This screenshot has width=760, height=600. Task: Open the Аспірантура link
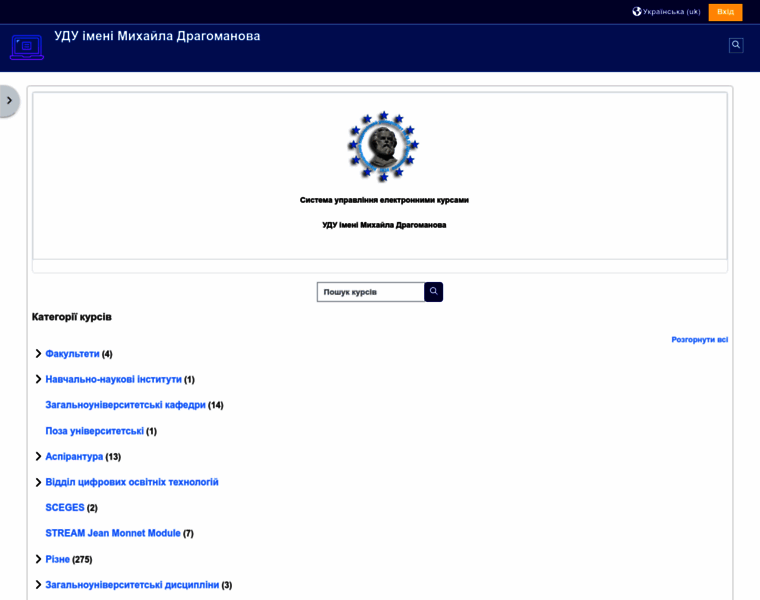point(74,457)
